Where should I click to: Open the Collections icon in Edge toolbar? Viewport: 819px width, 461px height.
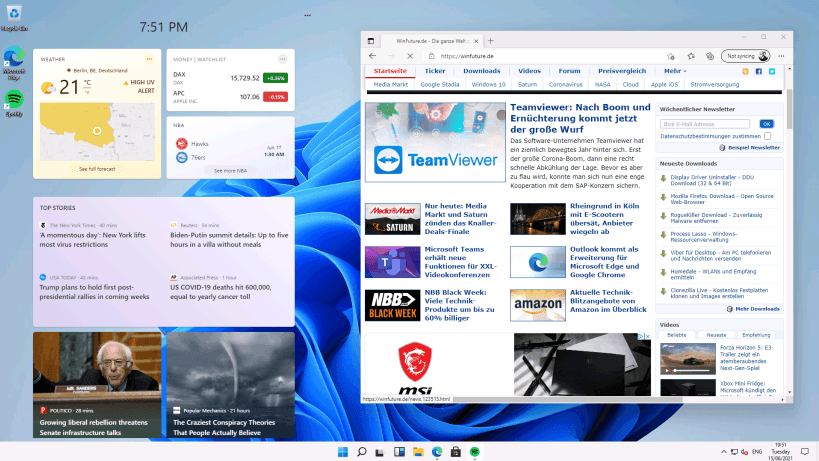(x=708, y=56)
